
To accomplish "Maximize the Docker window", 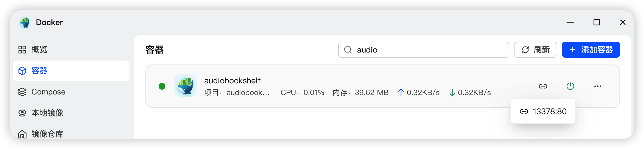I will [597, 23].
